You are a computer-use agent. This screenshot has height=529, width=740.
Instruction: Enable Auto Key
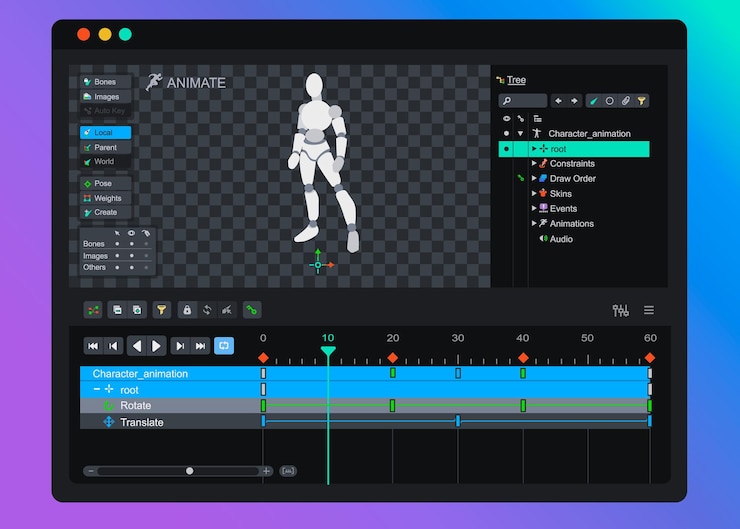105,110
